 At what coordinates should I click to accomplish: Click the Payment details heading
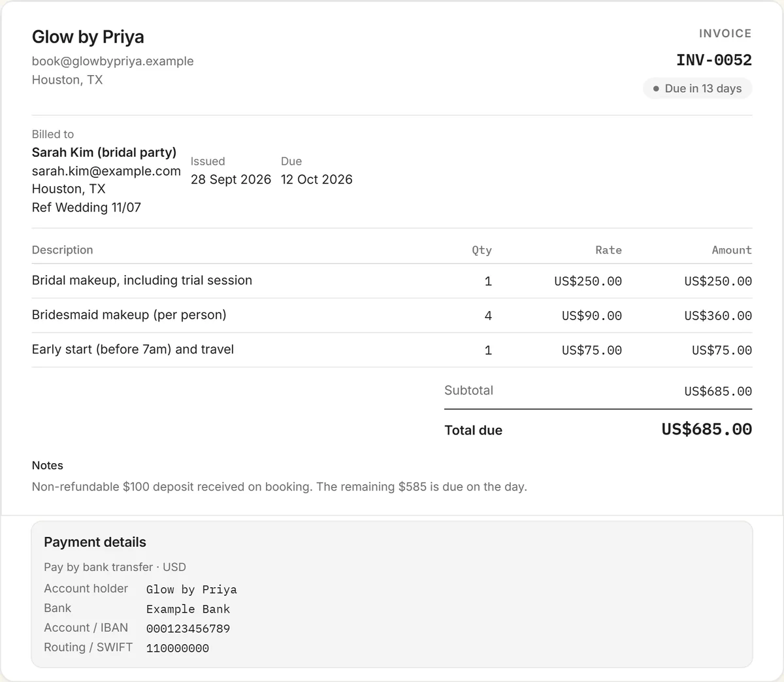click(x=95, y=542)
